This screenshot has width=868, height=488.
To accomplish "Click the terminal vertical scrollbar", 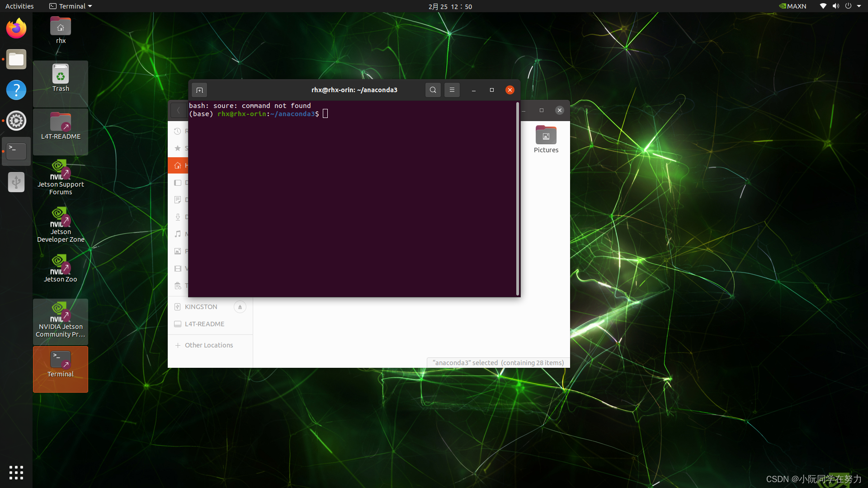I will coord(518,199).
